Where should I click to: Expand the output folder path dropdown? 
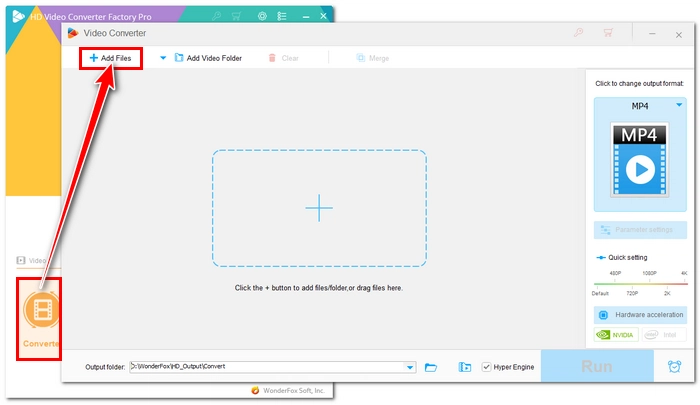tap(410, 367)
